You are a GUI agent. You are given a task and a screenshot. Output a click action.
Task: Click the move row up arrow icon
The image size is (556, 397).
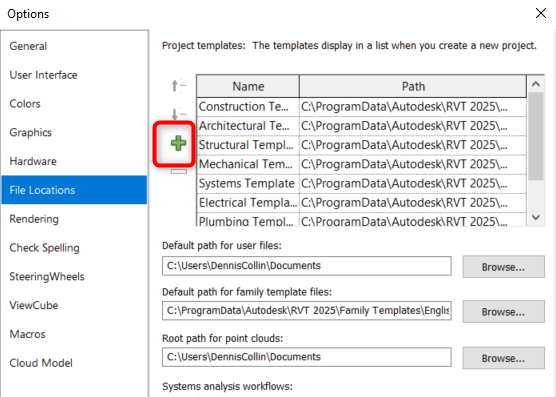tap(178, 85)
